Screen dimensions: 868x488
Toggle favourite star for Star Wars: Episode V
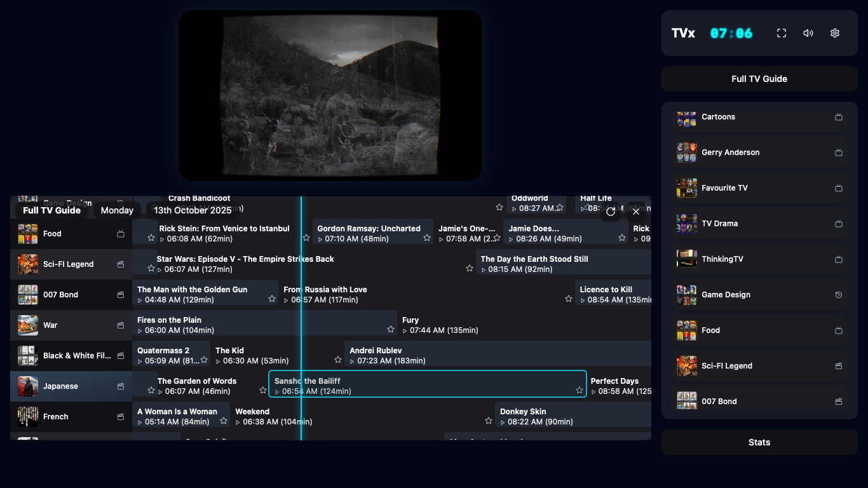tap(470, 268)
